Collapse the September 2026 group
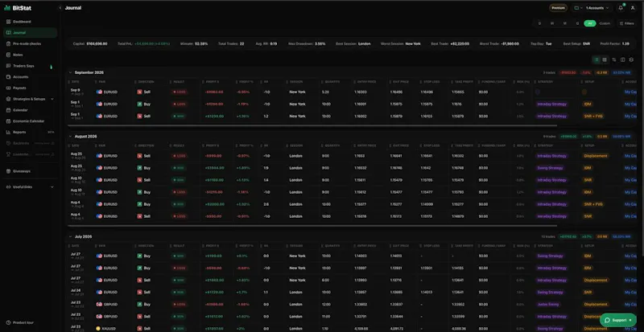 (70, 72)
